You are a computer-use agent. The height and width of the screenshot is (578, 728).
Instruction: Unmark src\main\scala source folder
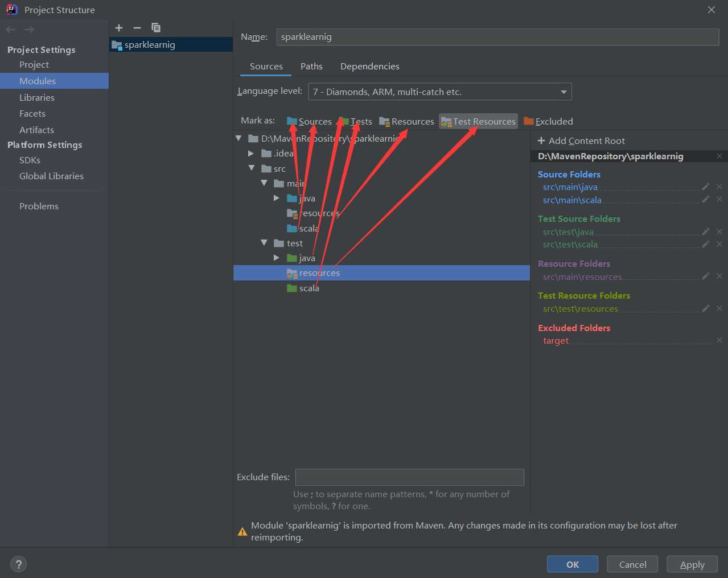pos(719,199)
